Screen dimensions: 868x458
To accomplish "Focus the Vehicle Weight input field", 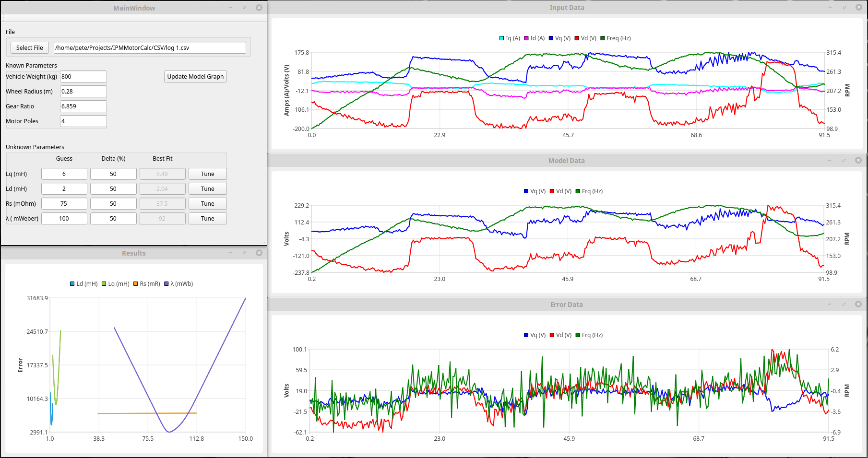I will 83,77.
